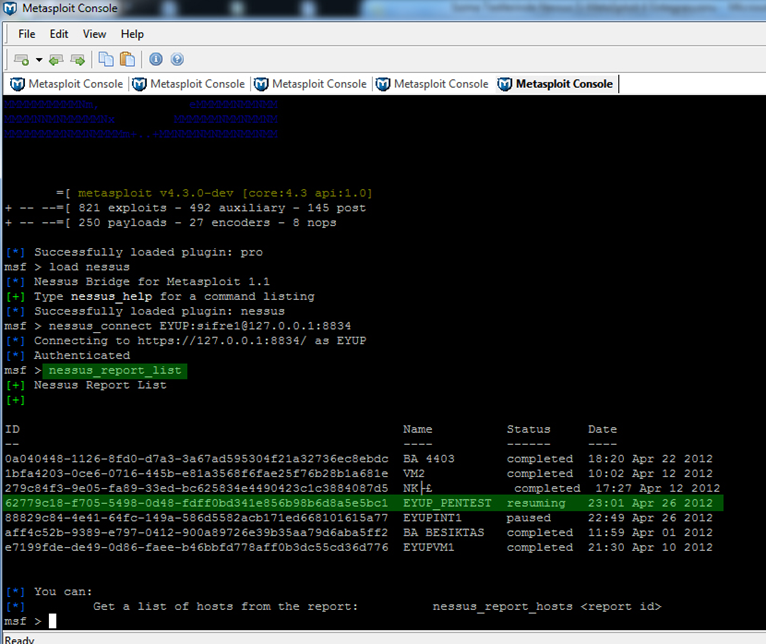Click report ID starting with 279c84f3

pyautogui.click(x=197, y=488)
